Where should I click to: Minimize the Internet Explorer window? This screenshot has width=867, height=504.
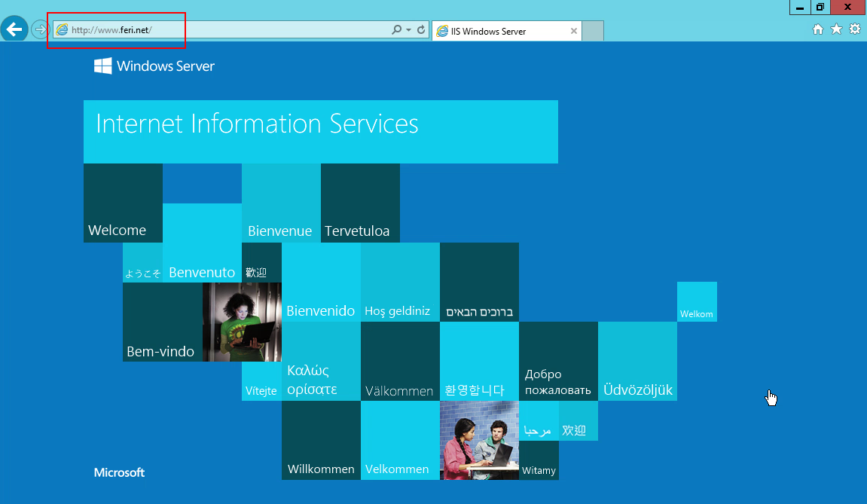point(799,8)
